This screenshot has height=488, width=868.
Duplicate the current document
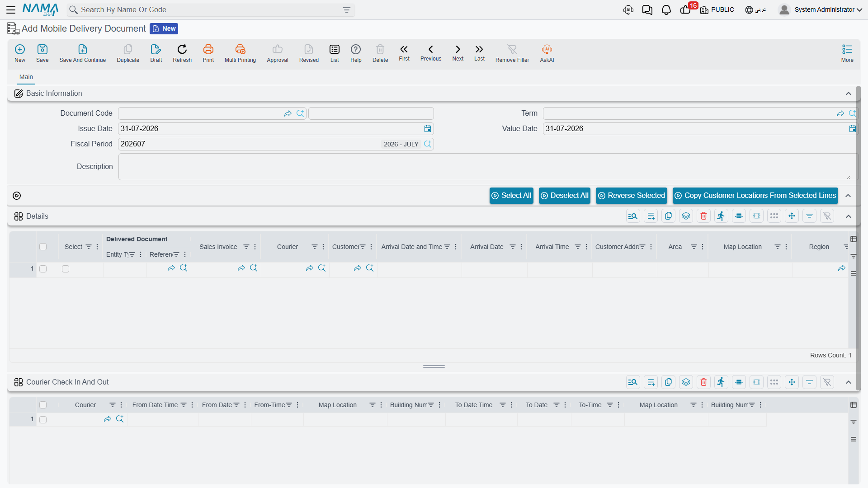128,53
